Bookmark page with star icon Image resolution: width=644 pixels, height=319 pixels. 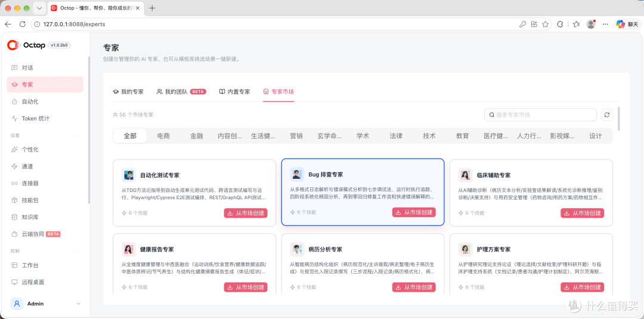coord(545,24)
